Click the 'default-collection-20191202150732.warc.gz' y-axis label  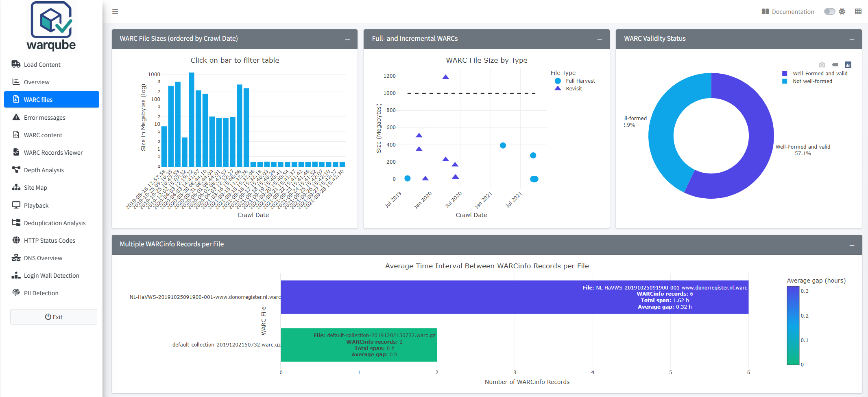[x=227, y=344]
